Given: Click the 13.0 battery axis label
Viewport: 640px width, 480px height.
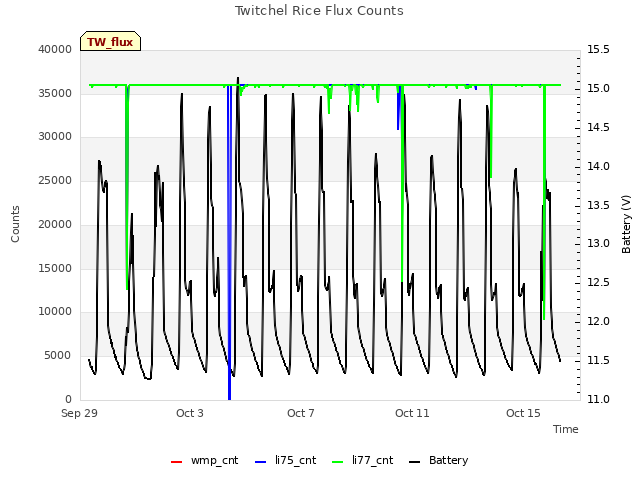Looking at the screenshot, I should click(x=598, y=244).
